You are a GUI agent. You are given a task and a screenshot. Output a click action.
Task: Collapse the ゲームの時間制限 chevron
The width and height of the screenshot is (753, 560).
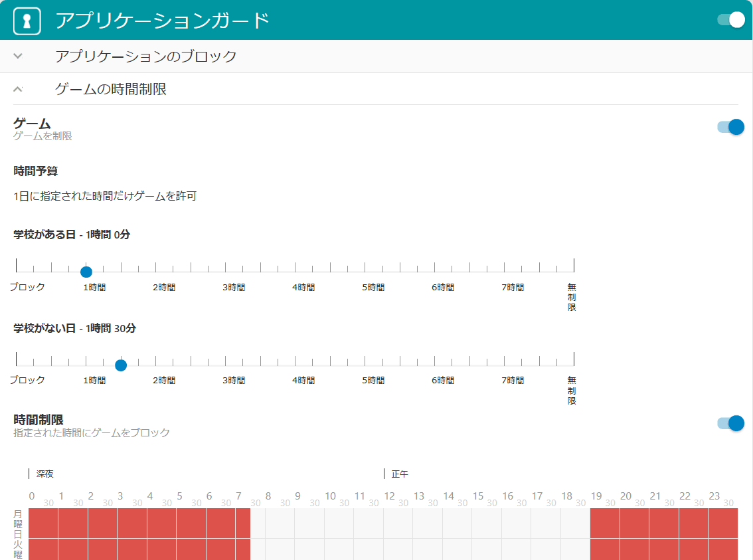[18, 89]
